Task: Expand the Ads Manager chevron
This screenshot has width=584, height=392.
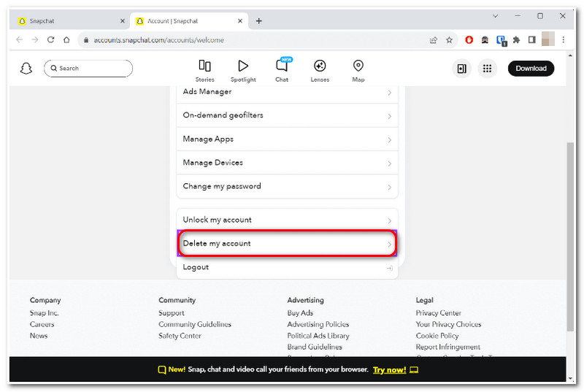Action: (390, 92)
